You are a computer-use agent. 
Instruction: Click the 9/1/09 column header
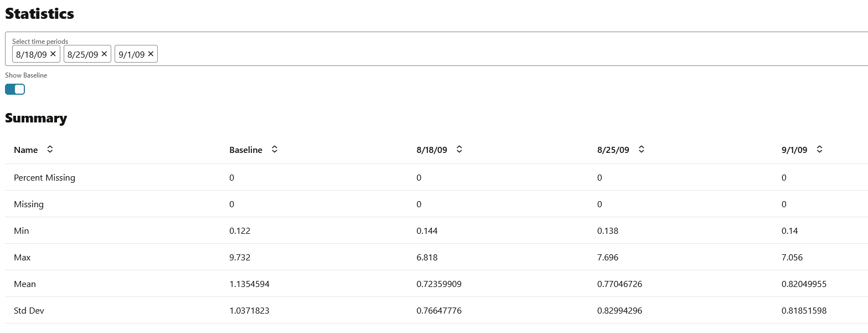point(794,150)
